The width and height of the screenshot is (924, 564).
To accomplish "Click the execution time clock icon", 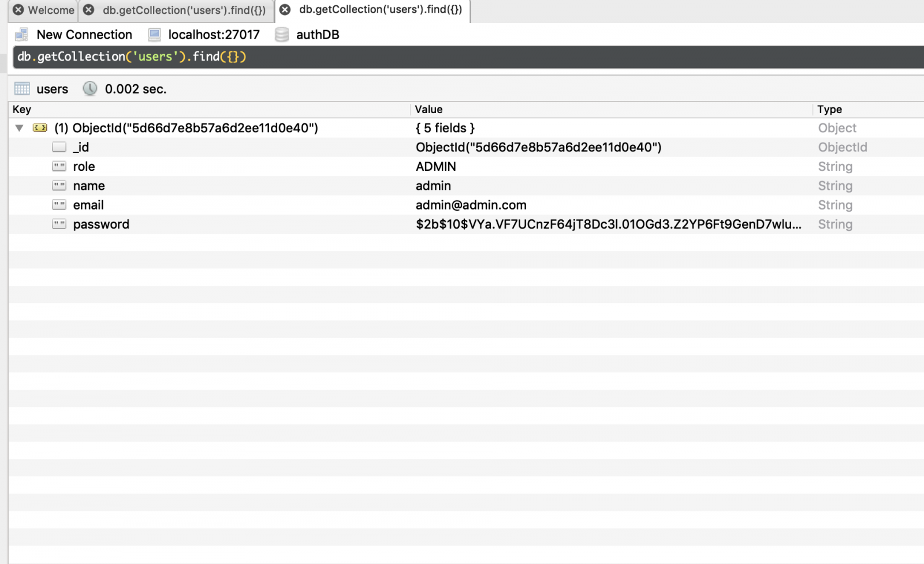I will 91,88.
